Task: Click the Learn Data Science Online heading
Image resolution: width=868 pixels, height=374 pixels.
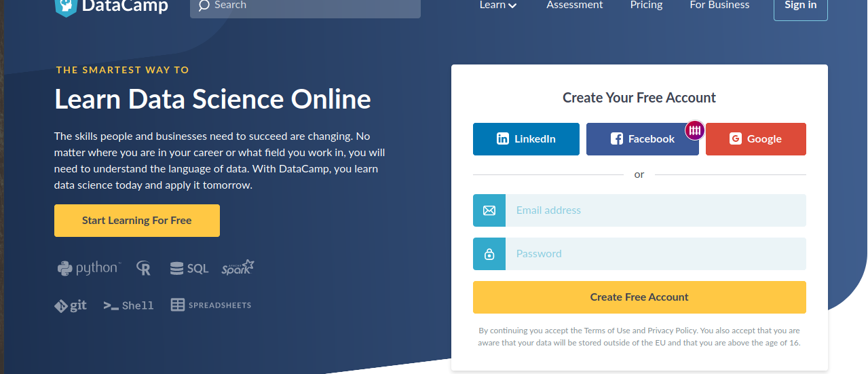Action: [x=212, y=99]
